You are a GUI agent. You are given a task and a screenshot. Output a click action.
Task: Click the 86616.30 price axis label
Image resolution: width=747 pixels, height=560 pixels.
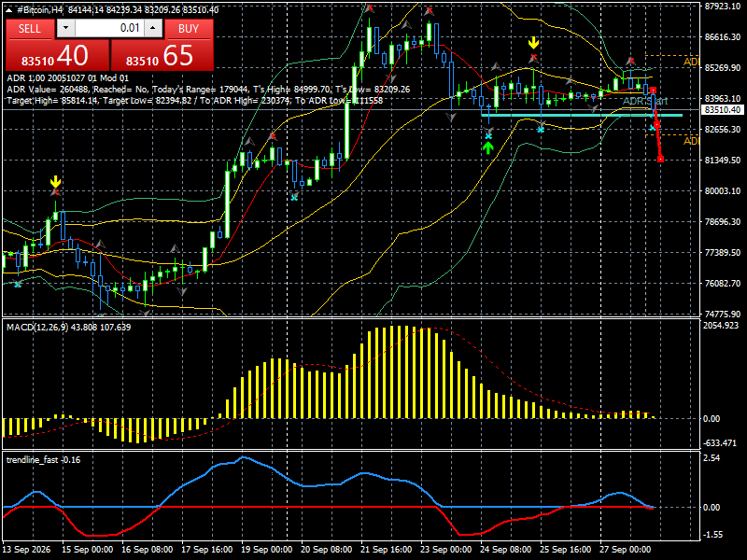click(x=722, y=36)
